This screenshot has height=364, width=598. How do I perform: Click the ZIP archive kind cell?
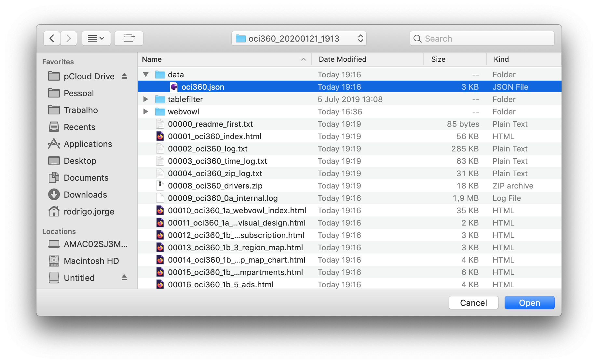coord(513,186)
